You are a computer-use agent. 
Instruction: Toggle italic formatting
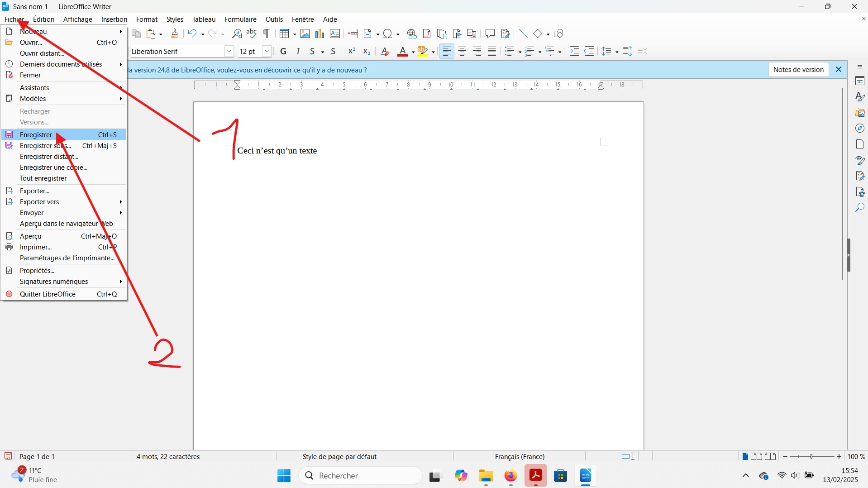298,52
